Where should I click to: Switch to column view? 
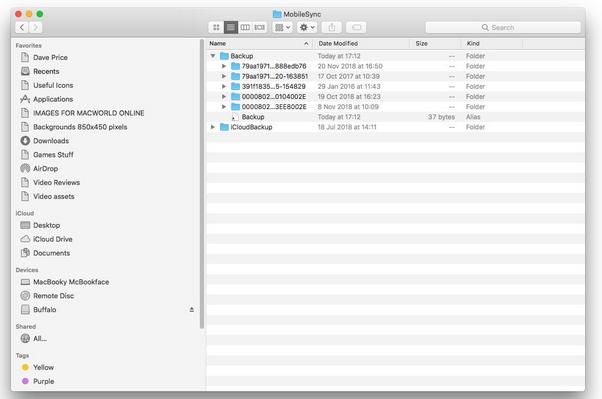pos(245,27)
